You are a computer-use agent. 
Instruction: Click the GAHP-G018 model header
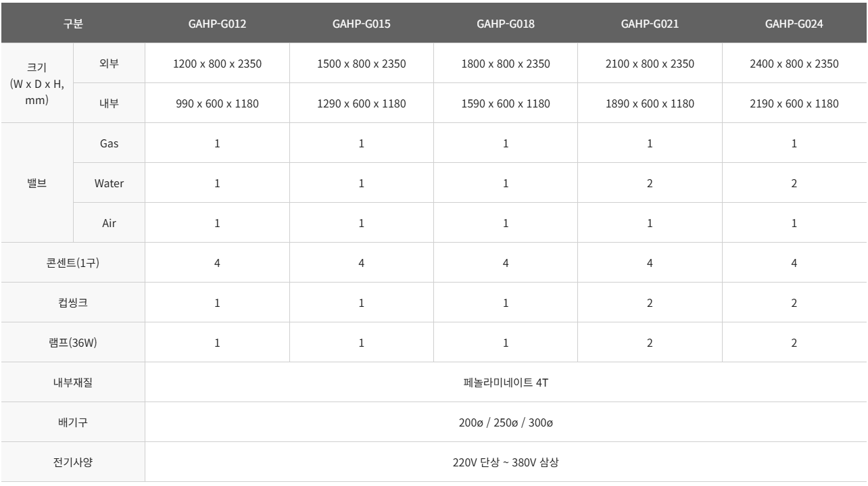click(x=506, y=24)
